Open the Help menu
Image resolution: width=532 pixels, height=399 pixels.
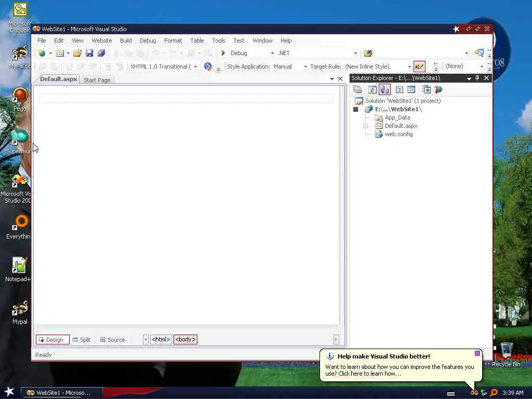pyautogui.click(x=286, y=41)
